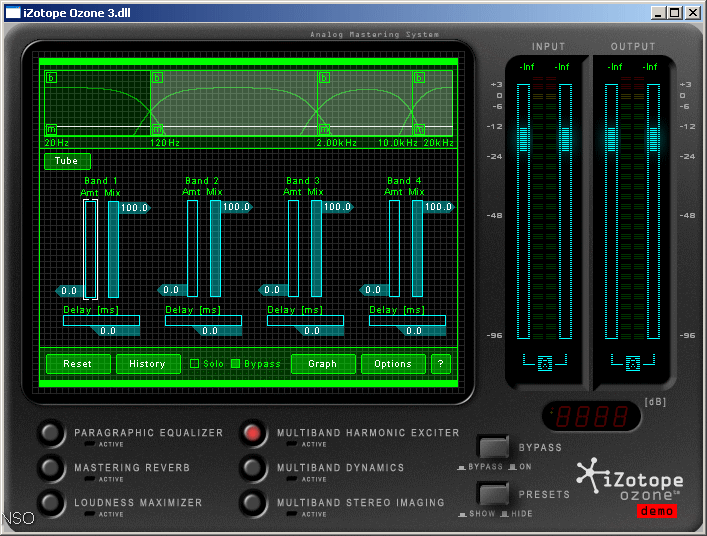Toggle the 'b' bypass box for the 10.0 kHz band
Image resolution: width=707 pixels, height=536 pixels.
tap(419, 78)
